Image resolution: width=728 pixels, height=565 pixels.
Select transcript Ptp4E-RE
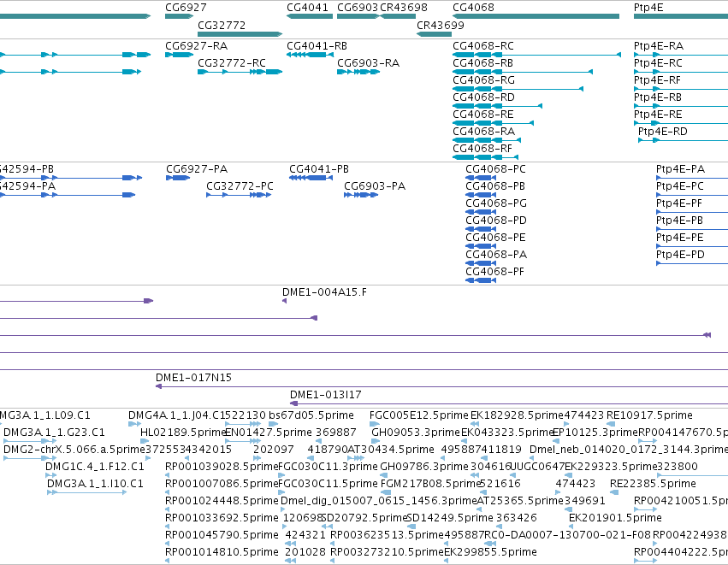pyautogui.click(x=681, y=123)
